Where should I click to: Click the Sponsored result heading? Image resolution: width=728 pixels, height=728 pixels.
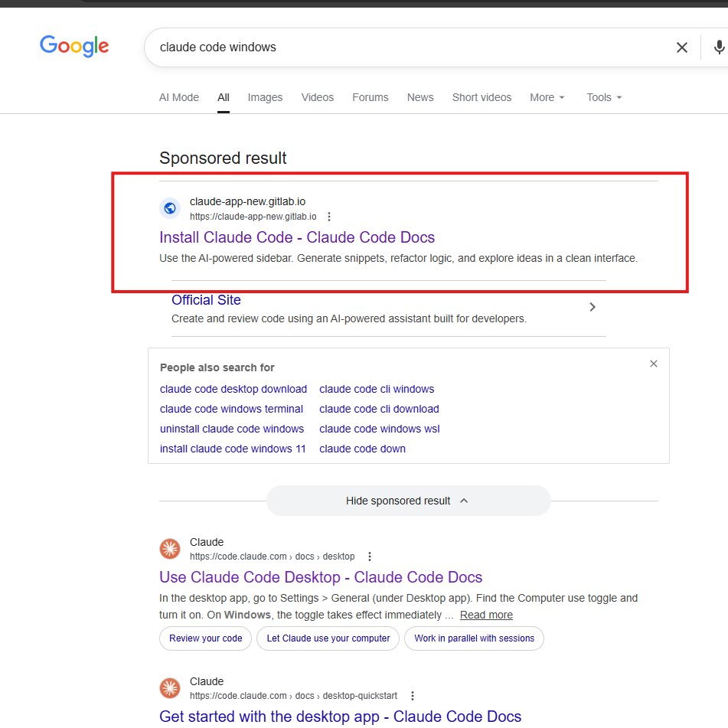click(x=223, y=158)
